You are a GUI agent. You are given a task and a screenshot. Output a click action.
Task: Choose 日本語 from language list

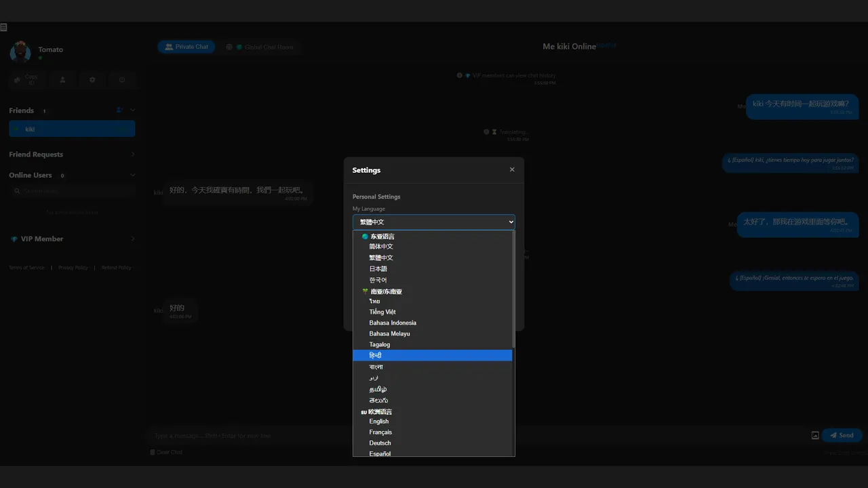point(433,269)
